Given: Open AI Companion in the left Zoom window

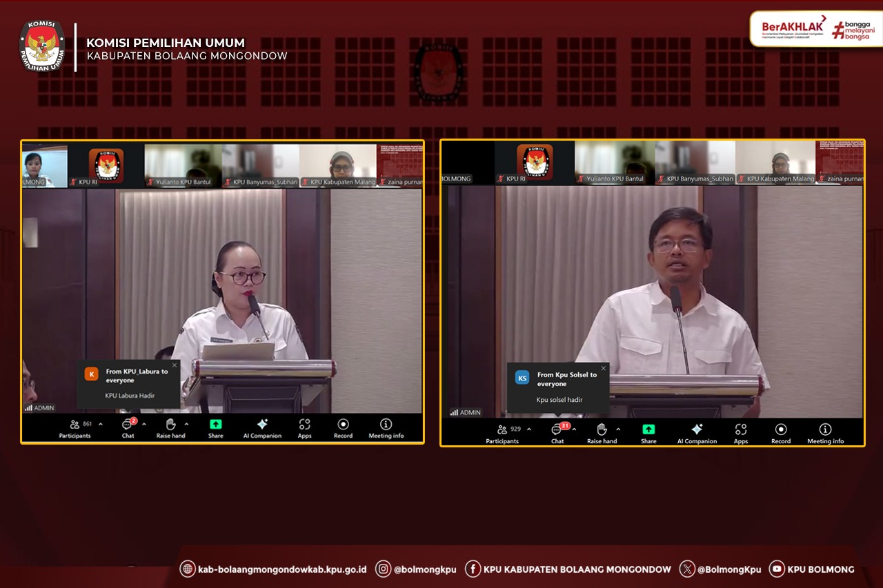Looking at the screenshot, I should 262,427.
